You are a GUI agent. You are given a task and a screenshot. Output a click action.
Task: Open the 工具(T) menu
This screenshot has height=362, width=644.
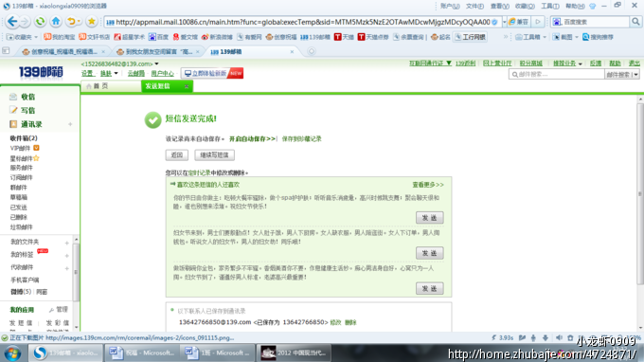pyautogui.click(x=549, y=7)
